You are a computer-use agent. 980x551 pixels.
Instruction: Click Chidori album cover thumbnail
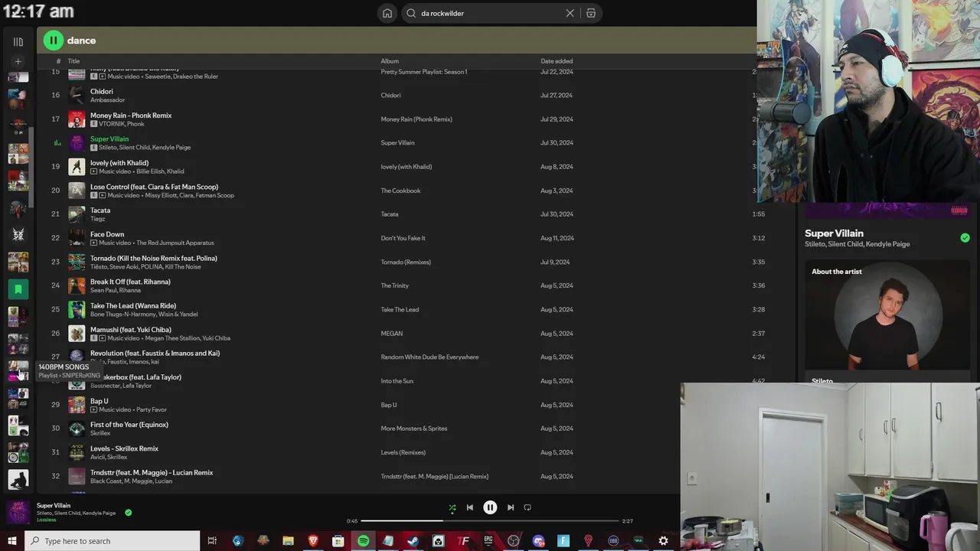point(77,96)
